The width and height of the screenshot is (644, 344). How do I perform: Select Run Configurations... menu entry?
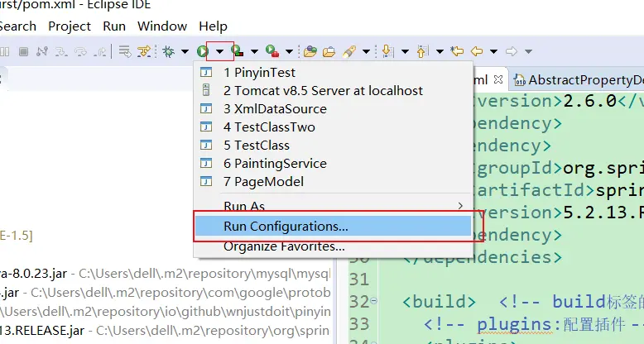point(286,226)
